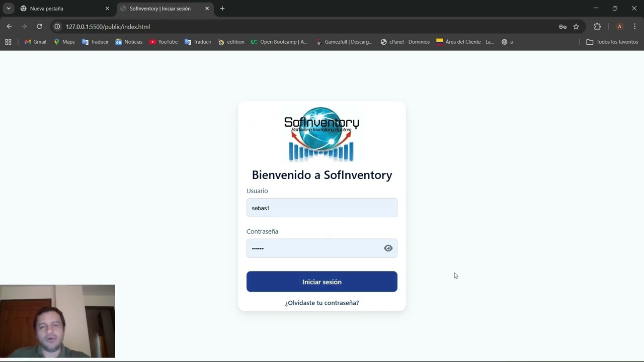Open the first Traducir bookmark
This screenshot has width=644, height=362.
pos(95,42)
